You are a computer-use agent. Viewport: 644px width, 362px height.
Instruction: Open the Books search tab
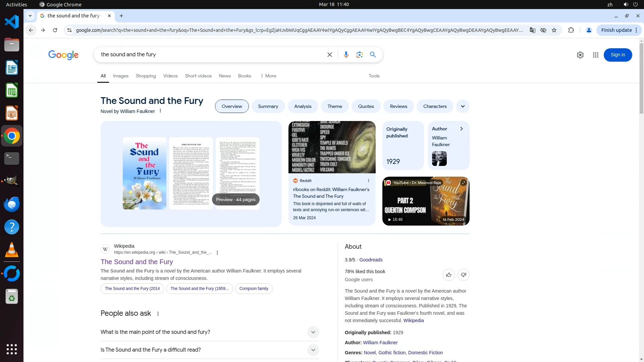click(x=244, y=76)
